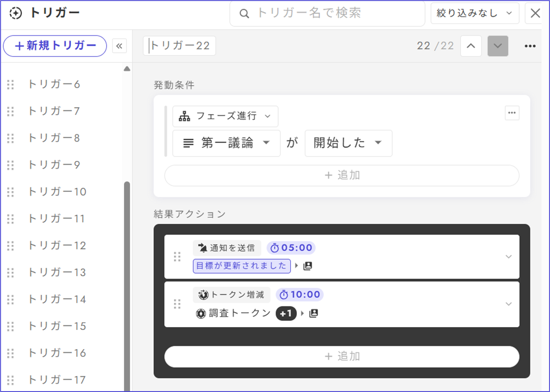The image size is (550, 392).
Task: Open the フェーズ進行 condition type dropdown
Action: point(225,116)
